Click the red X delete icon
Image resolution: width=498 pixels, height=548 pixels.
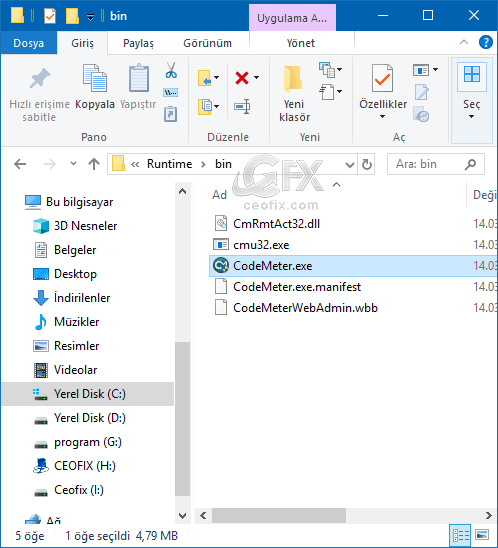point(242,78)
